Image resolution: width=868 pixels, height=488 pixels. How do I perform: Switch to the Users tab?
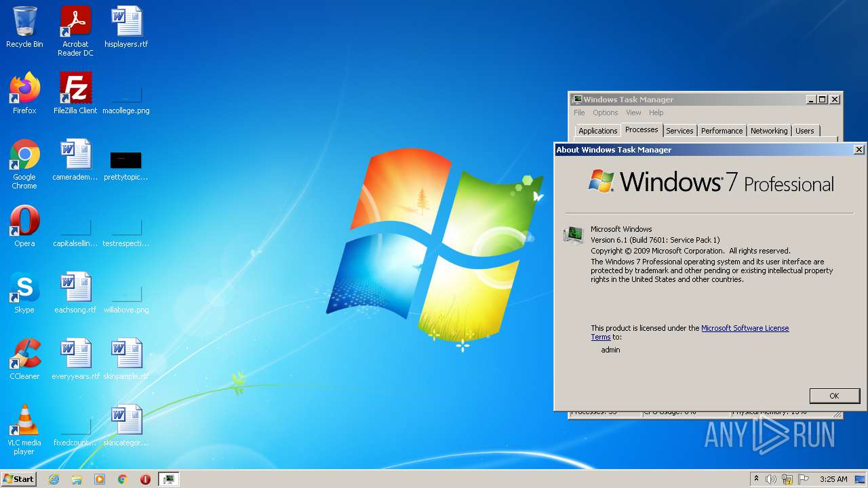coord(805,131)
